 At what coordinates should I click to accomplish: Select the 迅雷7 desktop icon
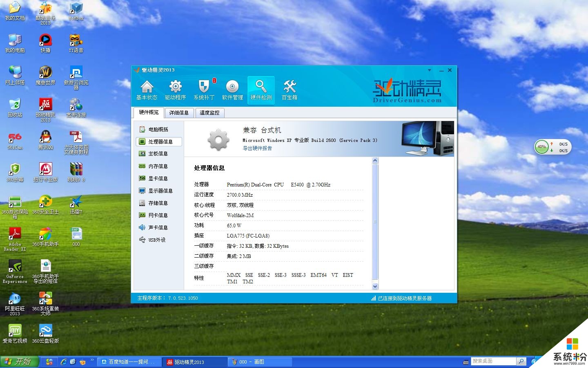[x=76, y=205]
